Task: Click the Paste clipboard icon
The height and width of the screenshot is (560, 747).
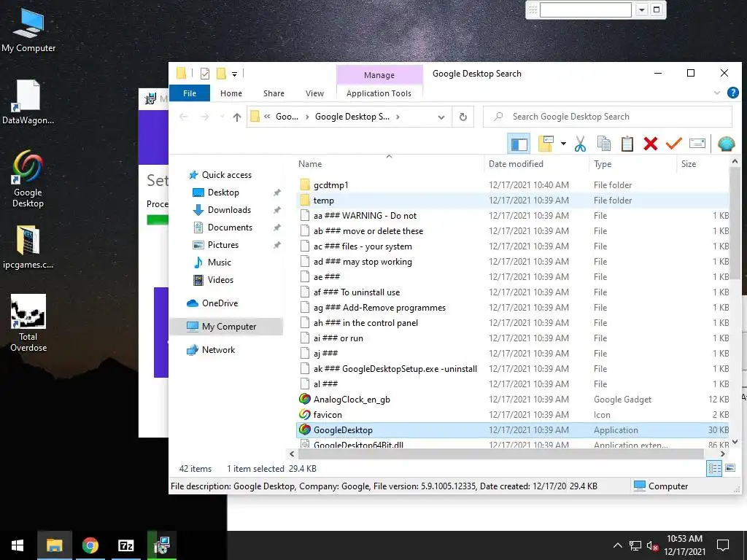Action: click(627, 144)
